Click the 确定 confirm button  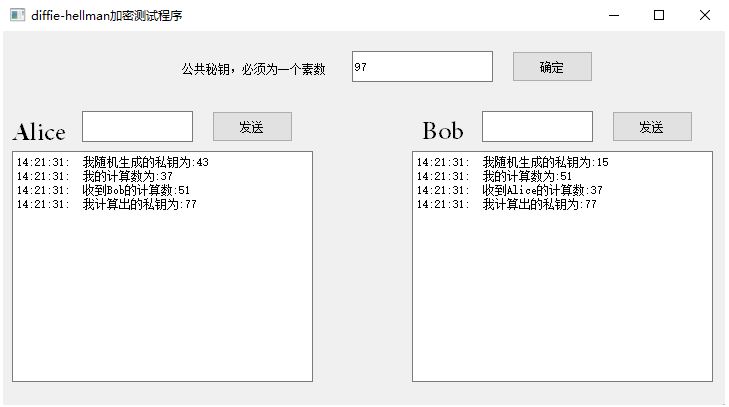pyautogui.click(x=552, y=67)
